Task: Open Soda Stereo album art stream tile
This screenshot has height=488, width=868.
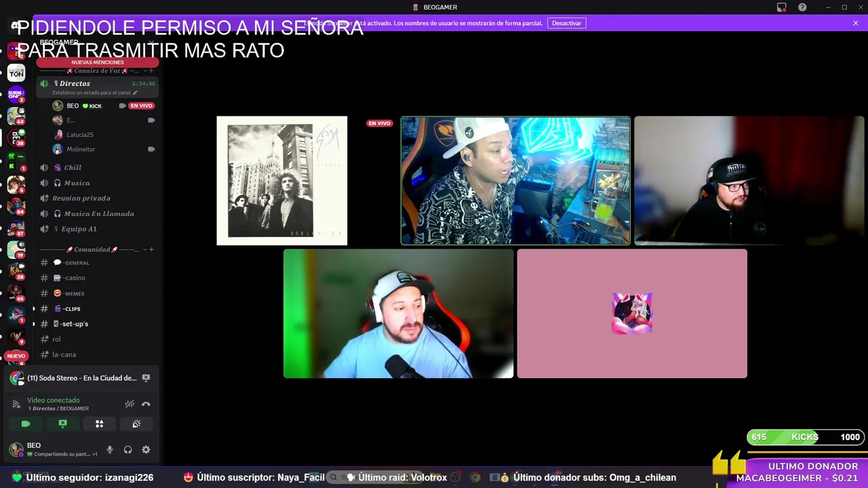Action: [x=281, y=180]
